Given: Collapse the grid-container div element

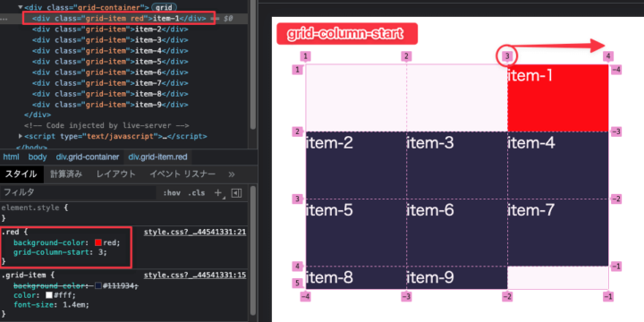Looking at the screenshot, I should [21, 7].
